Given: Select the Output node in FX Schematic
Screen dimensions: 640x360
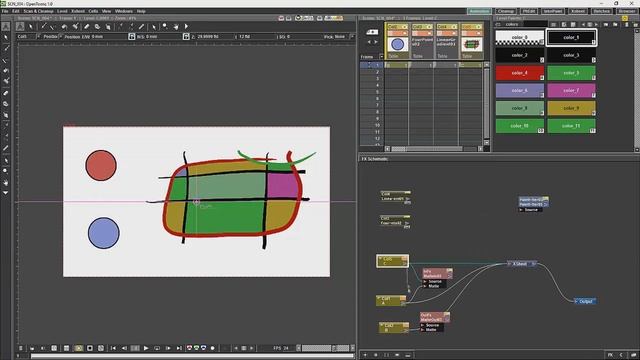Looking at the screenshot, I should (584, 301).
